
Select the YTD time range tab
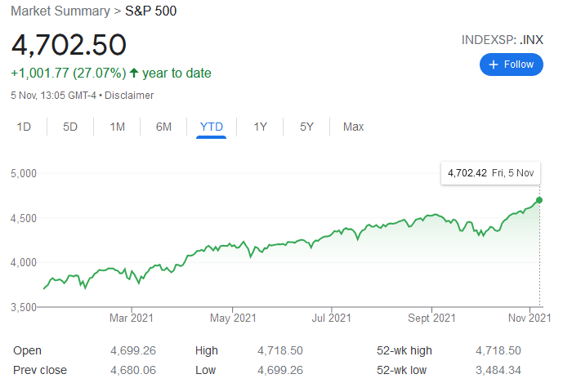click(x=212, y=127)
